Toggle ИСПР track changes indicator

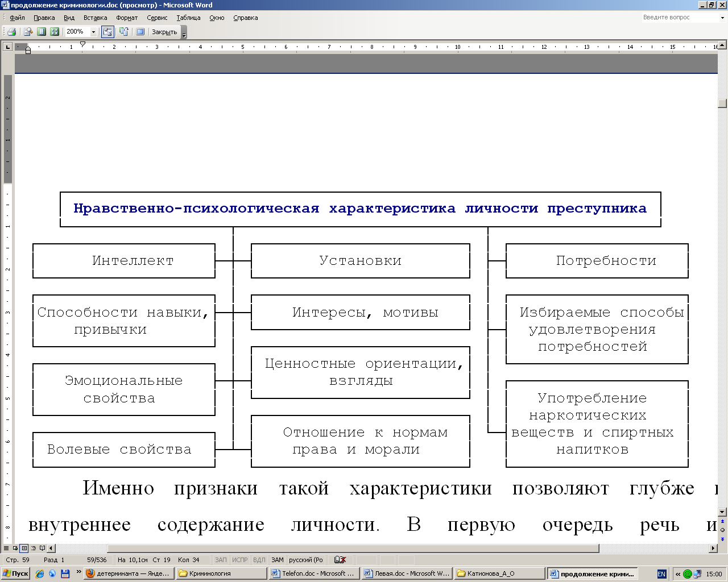point(239,560)
